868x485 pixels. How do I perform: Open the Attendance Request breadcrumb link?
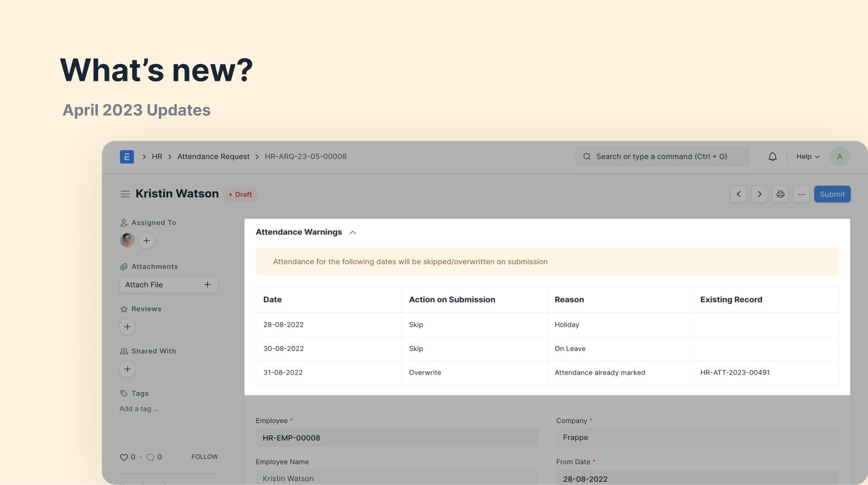[x=213, y=156]
